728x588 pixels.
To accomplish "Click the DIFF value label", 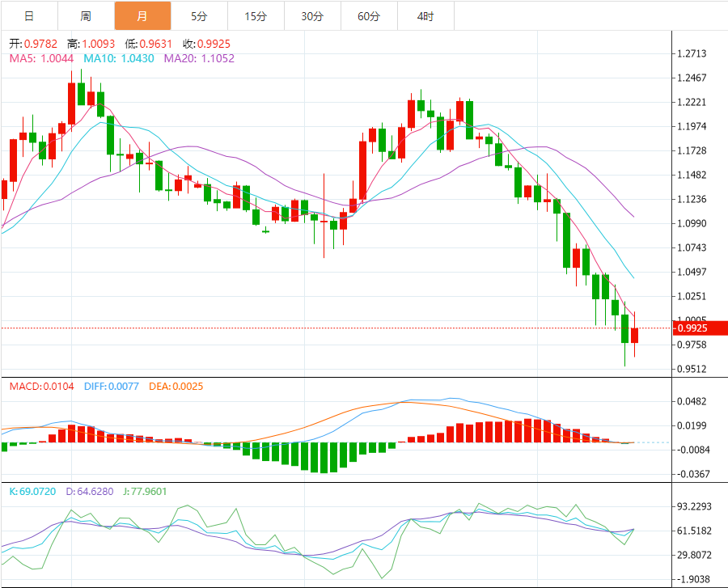I will (107, 387).
